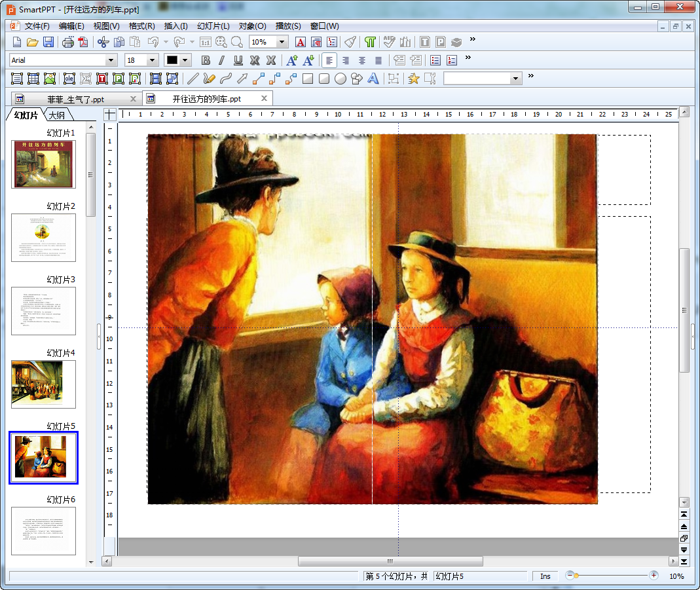The width and height of the screenshot is (700, 590).
Task: Close the 开往远方的列车.ppt tab
Action: coord(265,98)
